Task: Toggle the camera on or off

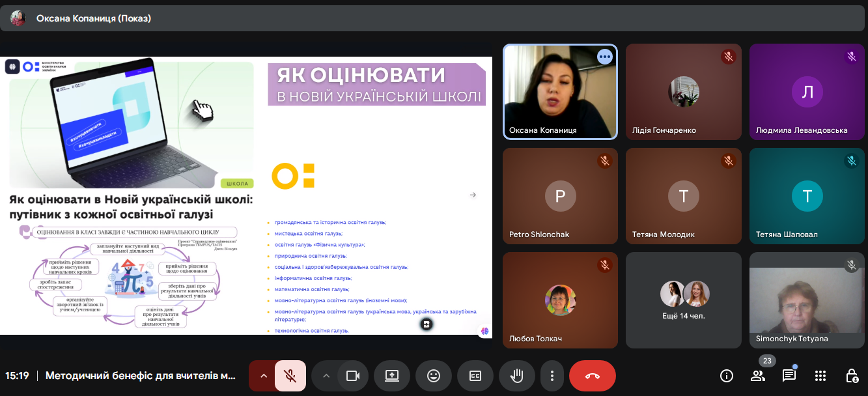Action: pos(353,376)
